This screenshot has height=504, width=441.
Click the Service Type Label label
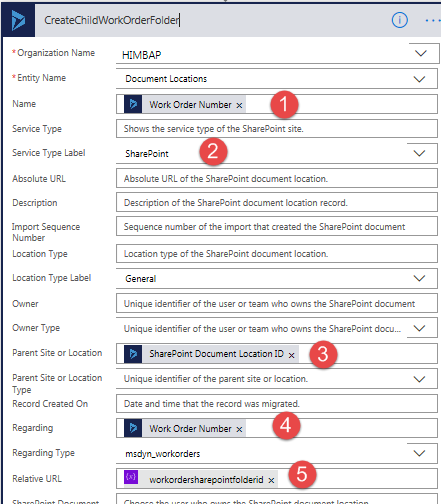point(49,153)
